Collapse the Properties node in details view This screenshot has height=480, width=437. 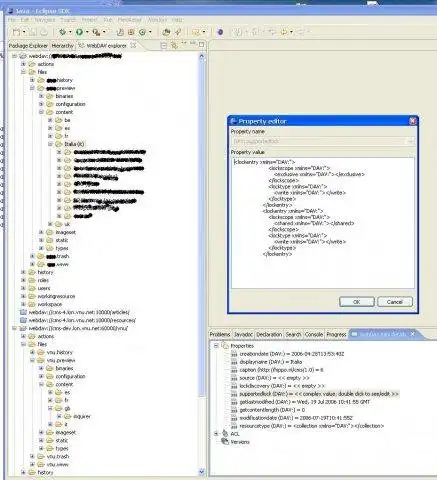point(216,346)
